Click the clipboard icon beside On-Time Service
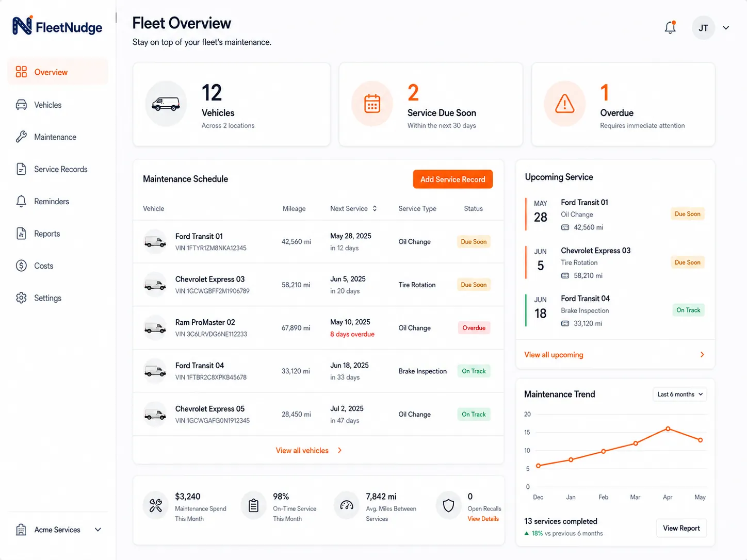 coord(253,505)
